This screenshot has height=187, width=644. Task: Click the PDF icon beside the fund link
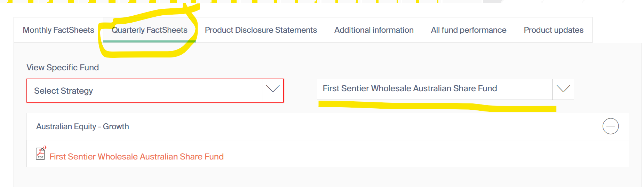pos(40,154)
